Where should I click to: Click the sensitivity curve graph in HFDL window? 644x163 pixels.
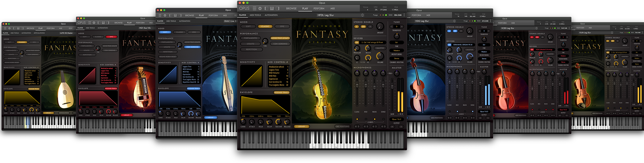tap(251, 76)
